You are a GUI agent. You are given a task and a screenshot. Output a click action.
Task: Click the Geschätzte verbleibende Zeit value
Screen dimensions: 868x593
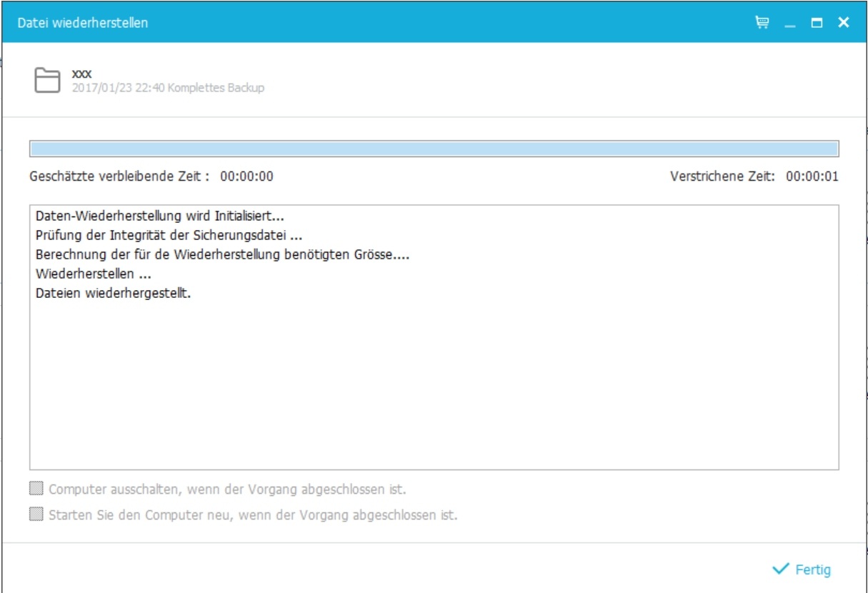click(x=246, y=176)
